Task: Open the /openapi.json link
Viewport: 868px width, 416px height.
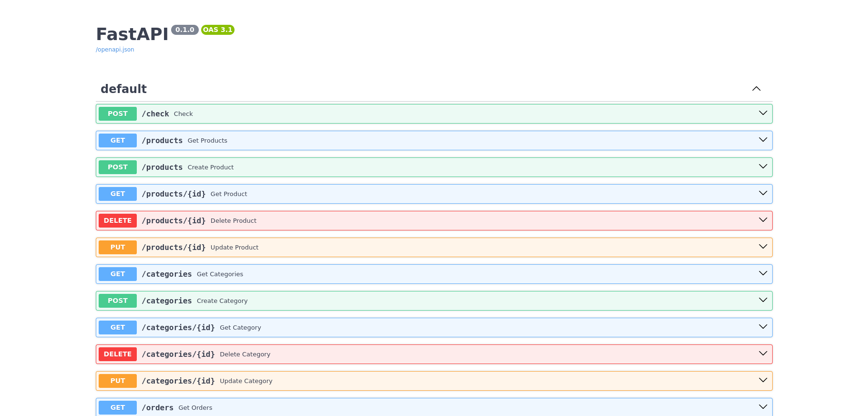Action: click(x=115, y=50)
